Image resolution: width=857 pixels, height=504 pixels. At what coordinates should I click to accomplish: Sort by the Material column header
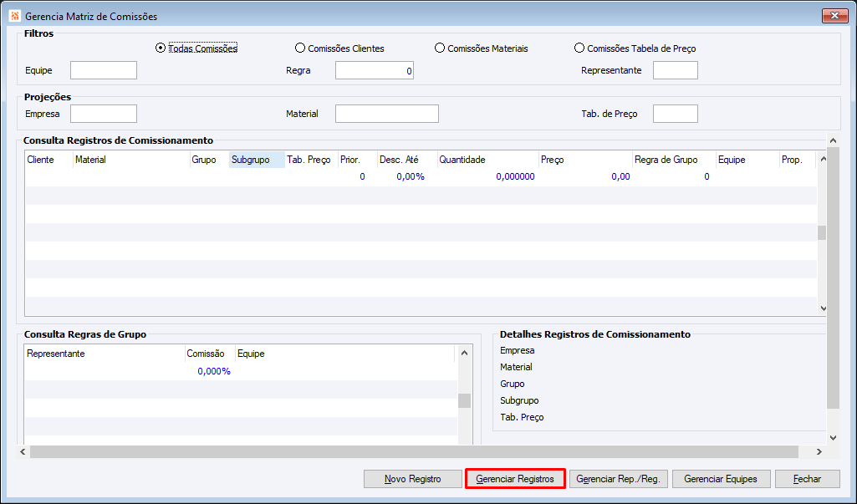pyautogui.click(x=131, y=160)
